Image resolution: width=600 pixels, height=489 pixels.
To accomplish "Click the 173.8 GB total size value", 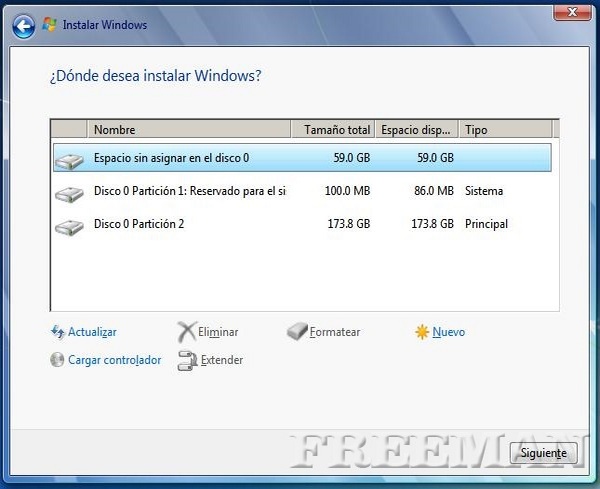I will coord(349,224).
